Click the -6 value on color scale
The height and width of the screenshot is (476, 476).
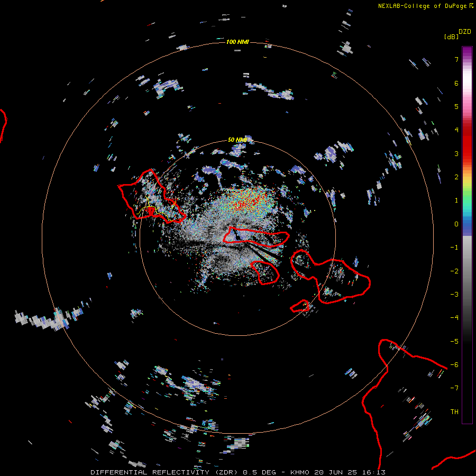point(454,365)
